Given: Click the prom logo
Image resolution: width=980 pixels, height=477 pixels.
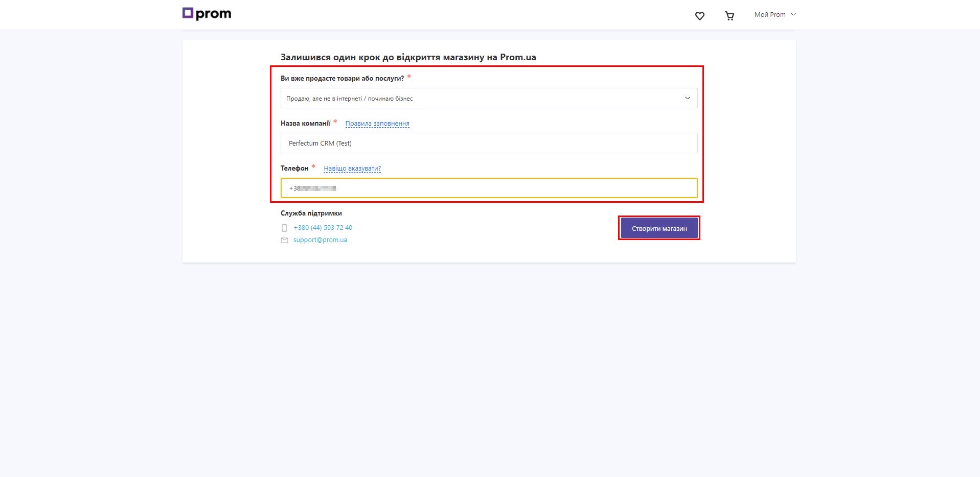Looking at the screenshot, I should click(207, 14).
